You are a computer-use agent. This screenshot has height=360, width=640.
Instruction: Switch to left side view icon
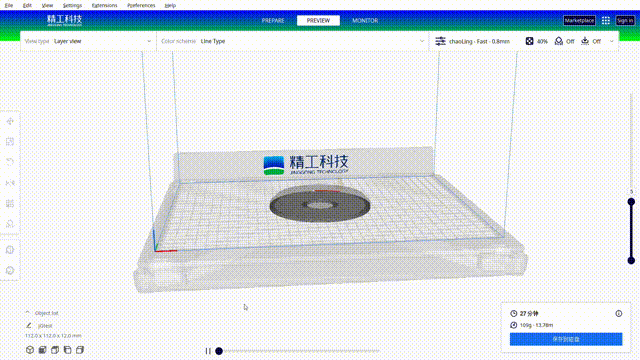67,350
